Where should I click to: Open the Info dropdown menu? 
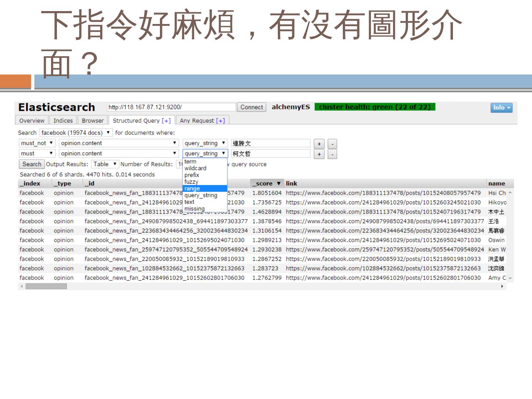click(x=501, y=108)
